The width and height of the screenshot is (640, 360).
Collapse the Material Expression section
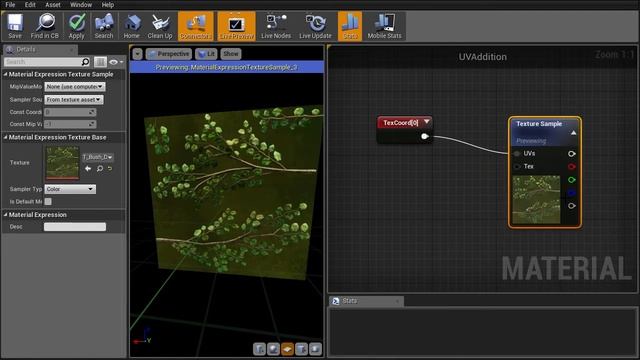[5, 215]
